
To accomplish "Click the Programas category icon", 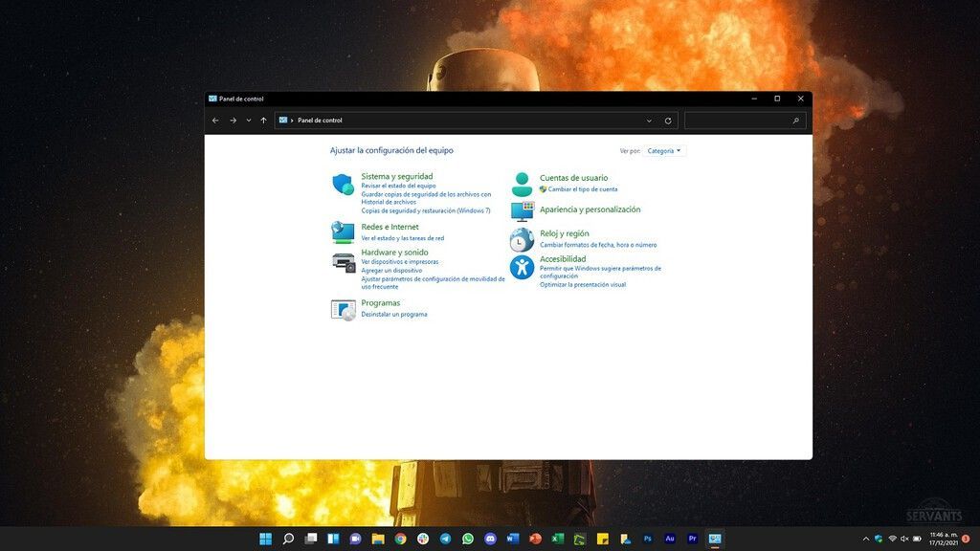I will pyautogui.click(x=343, y=309).
